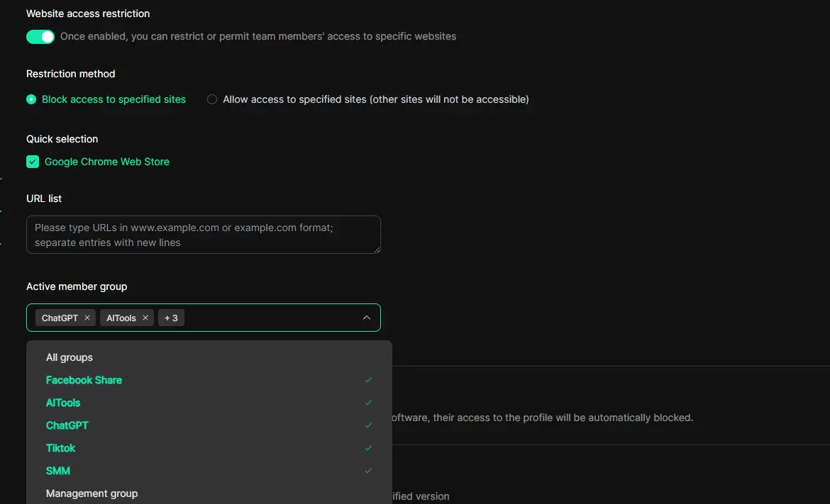
Task: Collapse the Active member group dropdown chevron
Action: click(x=366, y=318)
